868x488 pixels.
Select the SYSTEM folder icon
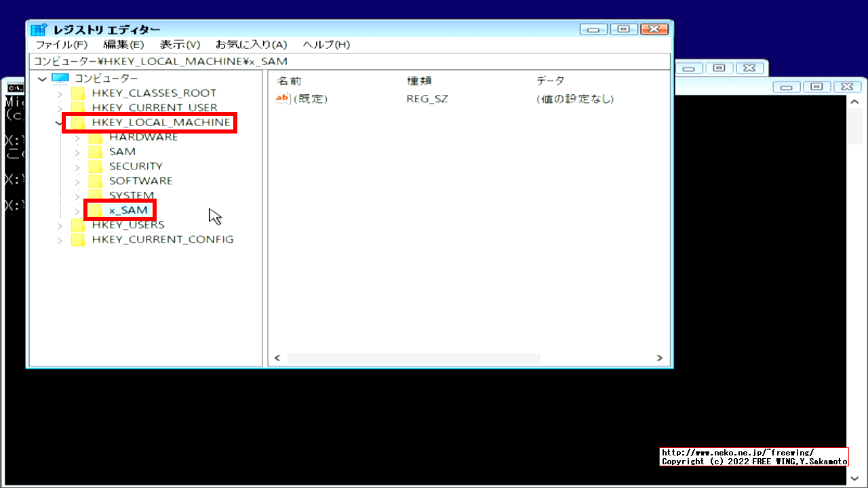pyautogui.click(x=94, y=195)
